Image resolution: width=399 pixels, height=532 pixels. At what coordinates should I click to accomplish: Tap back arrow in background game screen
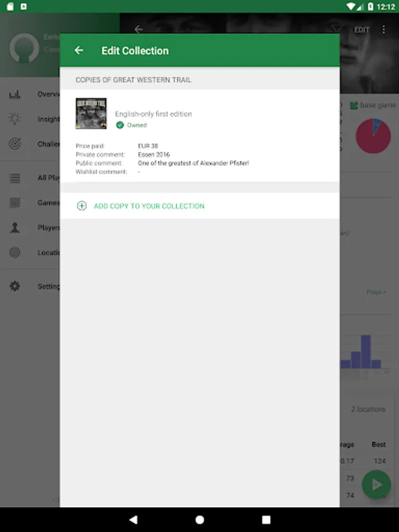tap(138, 29)
